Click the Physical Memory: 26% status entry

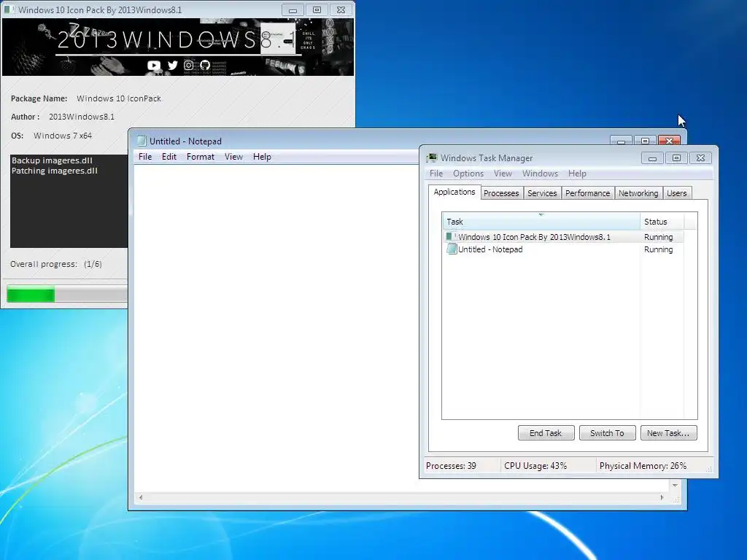[x=643, y=466]
